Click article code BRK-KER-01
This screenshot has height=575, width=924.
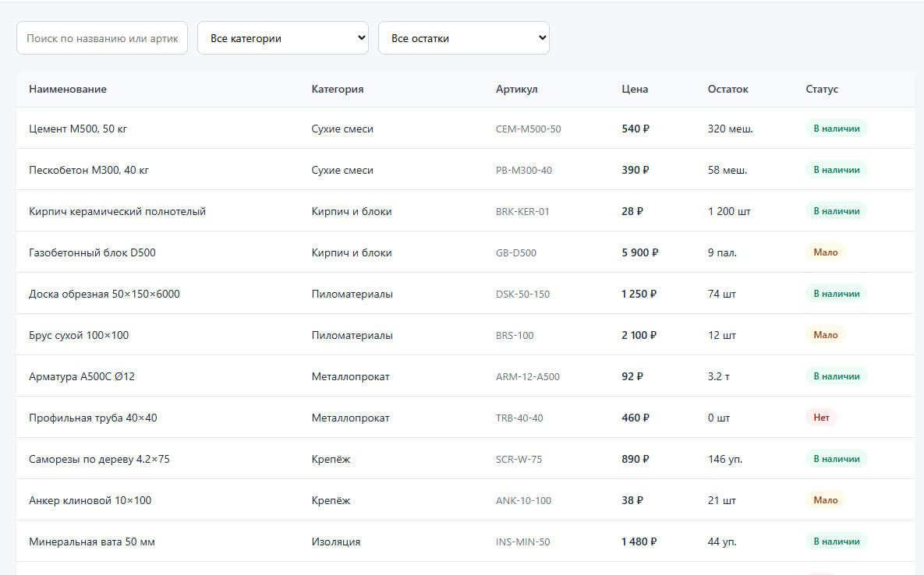pyautogui.click(x=522, y=211)
